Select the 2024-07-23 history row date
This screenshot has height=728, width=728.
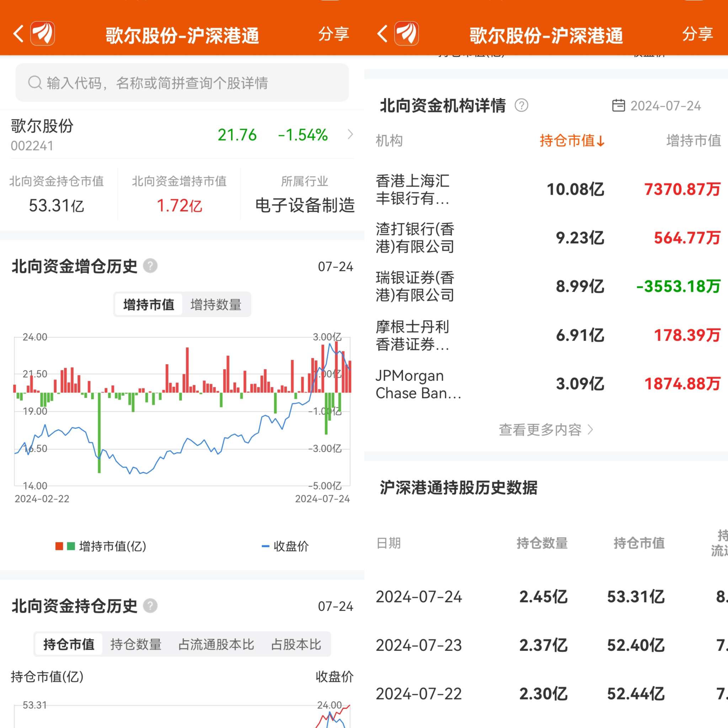419,645
